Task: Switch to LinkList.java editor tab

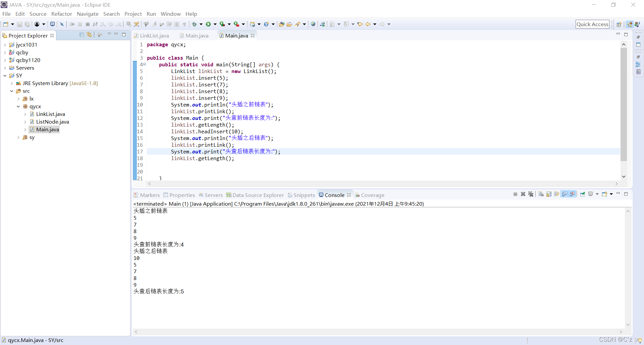Action: tap(152, 36)
